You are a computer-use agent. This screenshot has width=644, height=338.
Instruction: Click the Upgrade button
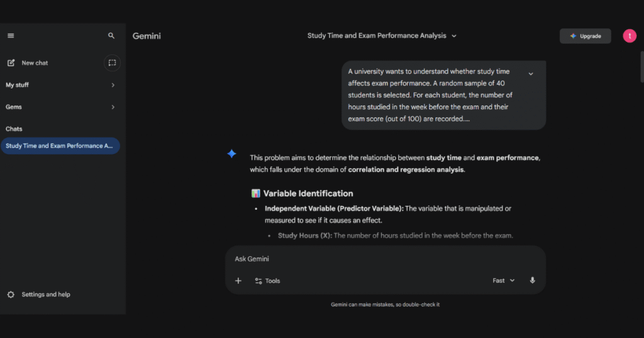click(585, 36)
